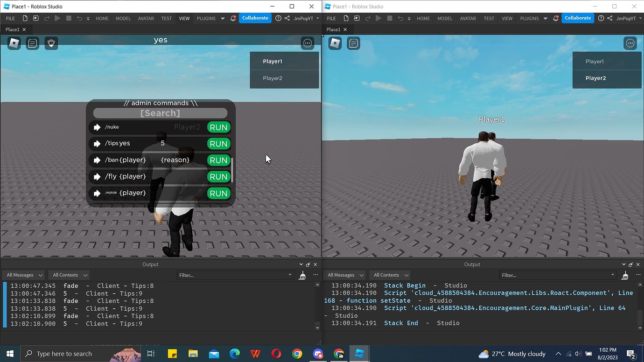The height and width of the screenshot is (362, 644).
Task: Click the notifications bell icon in the toolbar
Action: 233,18
